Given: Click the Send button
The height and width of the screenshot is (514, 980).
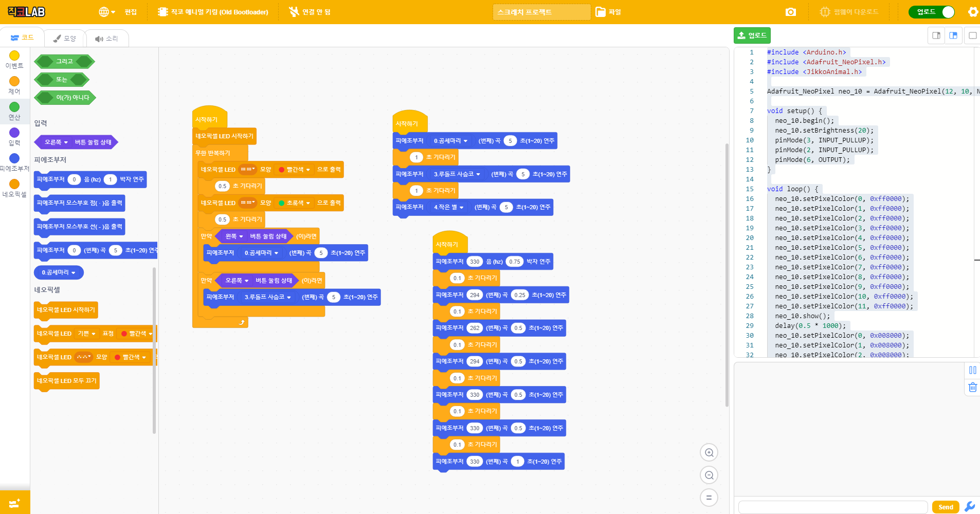Looking at the screenshot, I should [x=945, y=507].
